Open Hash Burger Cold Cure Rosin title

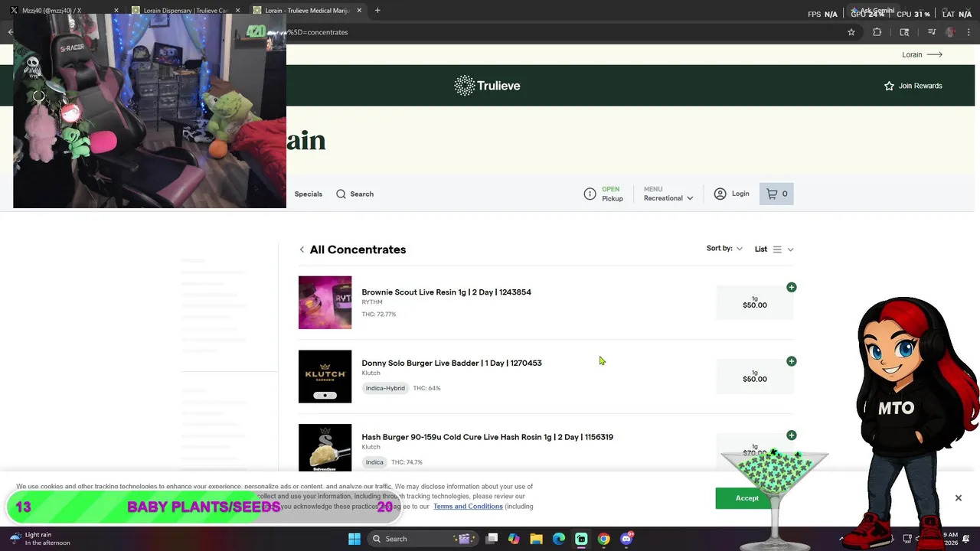(487, 437)
